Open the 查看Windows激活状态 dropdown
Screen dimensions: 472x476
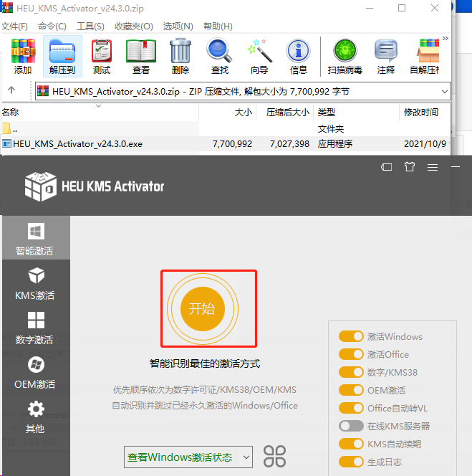[x=188, y=457]
